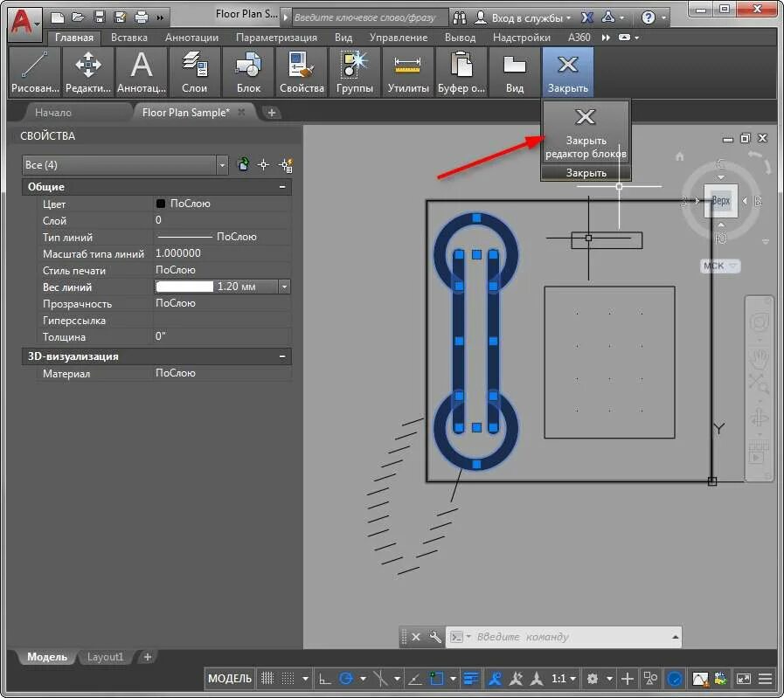The height and width of the screenshot is (698, 784).
Task: Open the Блок panel icon
Action: coord(248,72)
